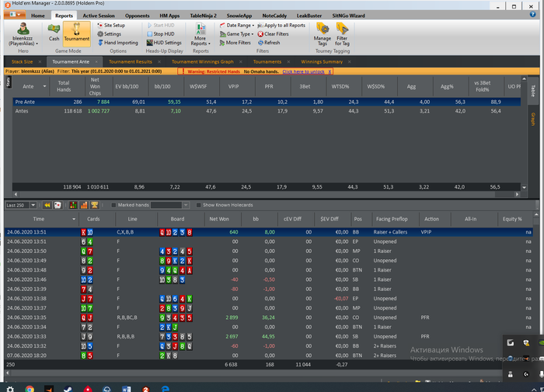This screenshot has width=544, height=392.
Task: Toggle the Marked hands checkbox
Action: (x=113, y=205)
